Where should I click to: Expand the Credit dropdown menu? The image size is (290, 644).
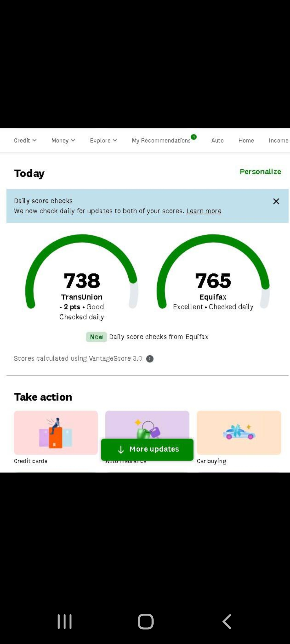(x=25, y=140)
